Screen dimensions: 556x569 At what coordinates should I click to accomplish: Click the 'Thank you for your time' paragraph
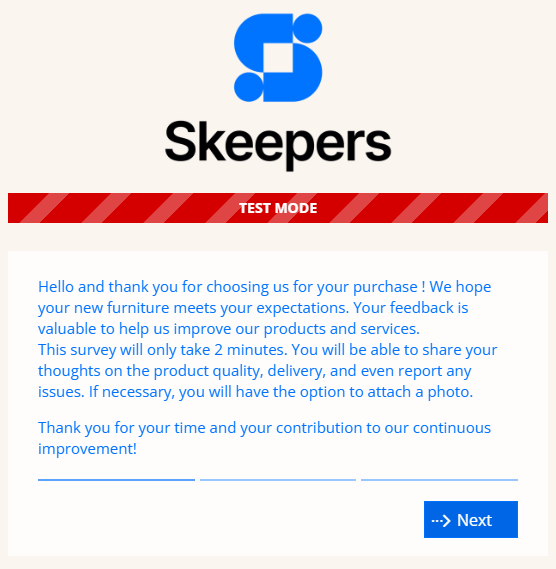(265, 438)
